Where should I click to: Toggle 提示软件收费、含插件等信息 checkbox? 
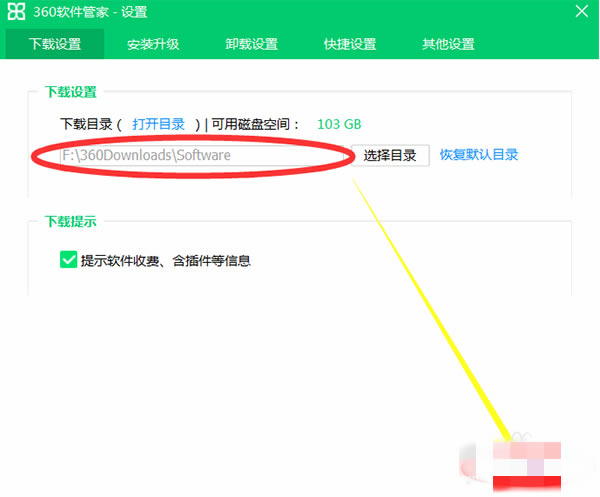(x=68, y=260)
